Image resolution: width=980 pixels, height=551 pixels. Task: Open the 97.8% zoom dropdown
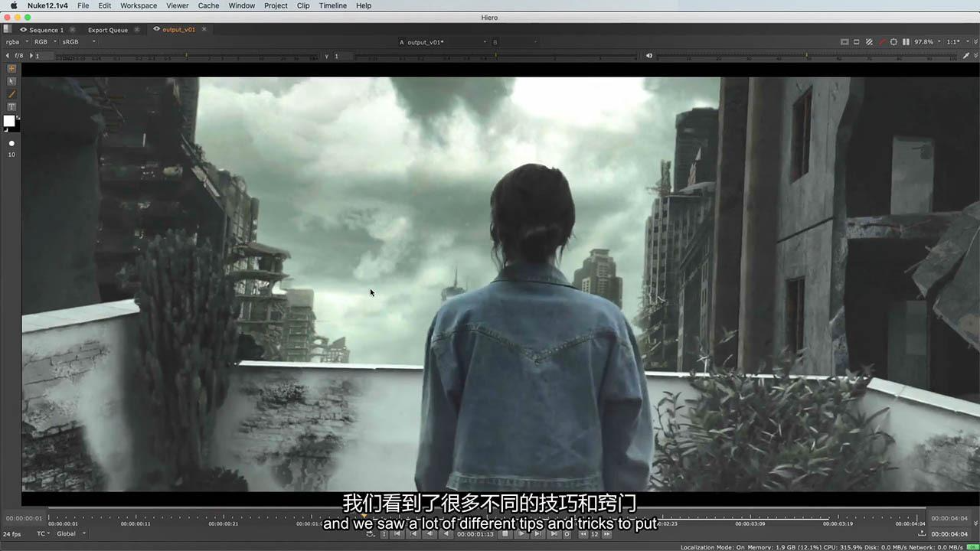point(927,42)
